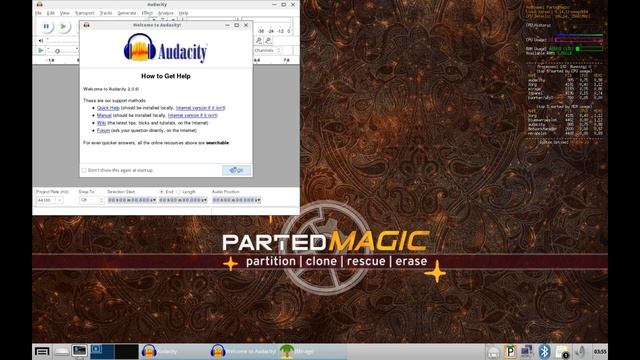The width and height of the screenshot is (640, 360).
Task: Click the first zoom magnifier icon in Audacity toolbar
Action: pos(259,40)
